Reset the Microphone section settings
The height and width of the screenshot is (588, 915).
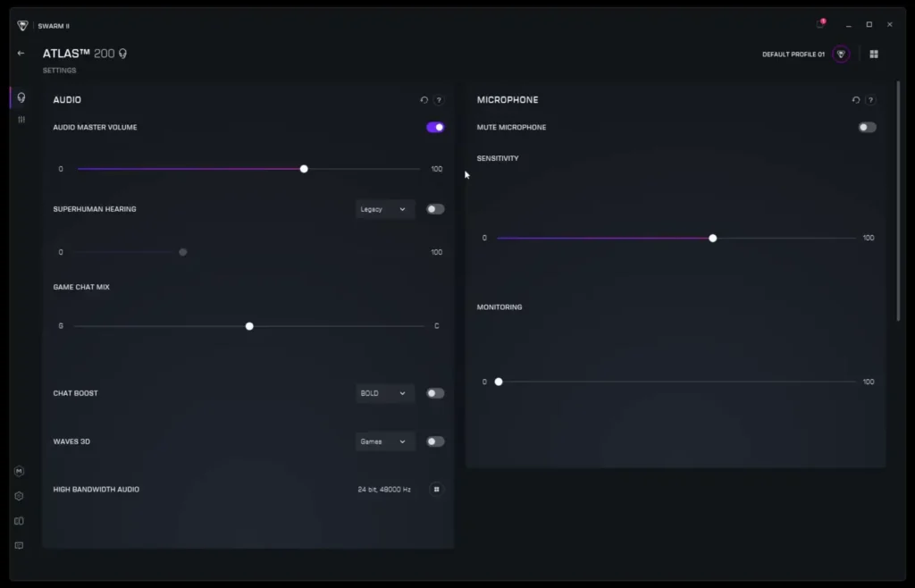pyautogui.click(x=855, y=100)
